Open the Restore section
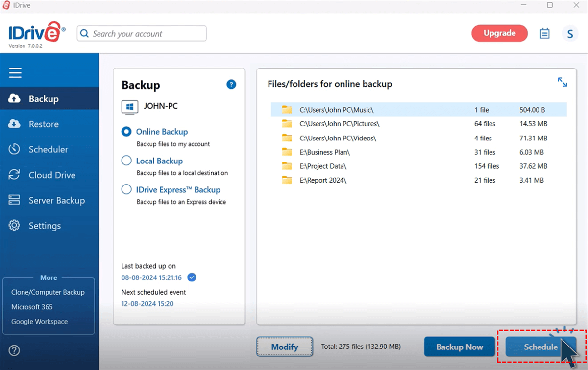The height and width of the screenshot is (370, 588). 43,124
